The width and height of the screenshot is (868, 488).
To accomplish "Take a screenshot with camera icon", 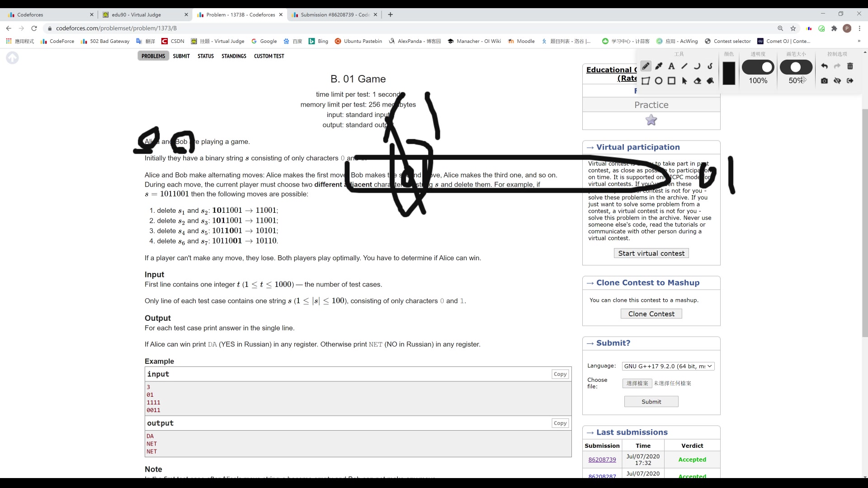I will coord(824,81).
